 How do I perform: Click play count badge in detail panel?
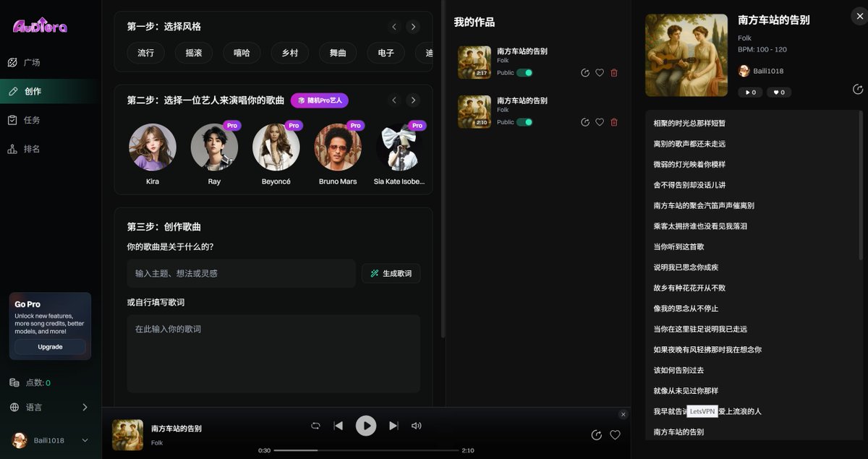tap(750, 93)
